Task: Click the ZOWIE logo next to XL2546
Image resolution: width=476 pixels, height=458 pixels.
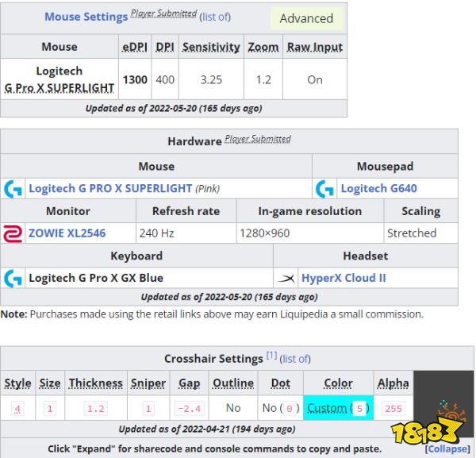Action: (13, 233)
